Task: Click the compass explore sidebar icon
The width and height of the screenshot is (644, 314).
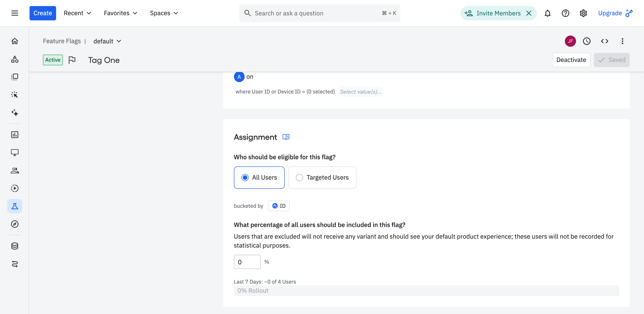Action: tap(15, 224)
